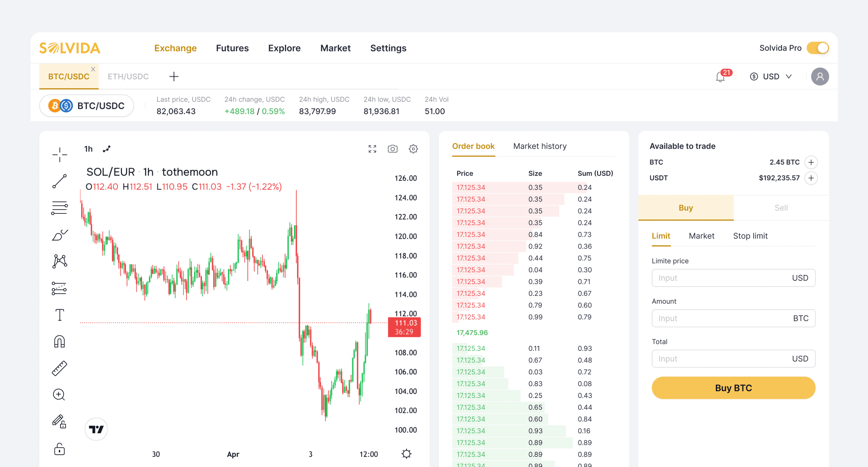
Task: Open the ETH/USDC pair tab
Action: coord(128,76)
